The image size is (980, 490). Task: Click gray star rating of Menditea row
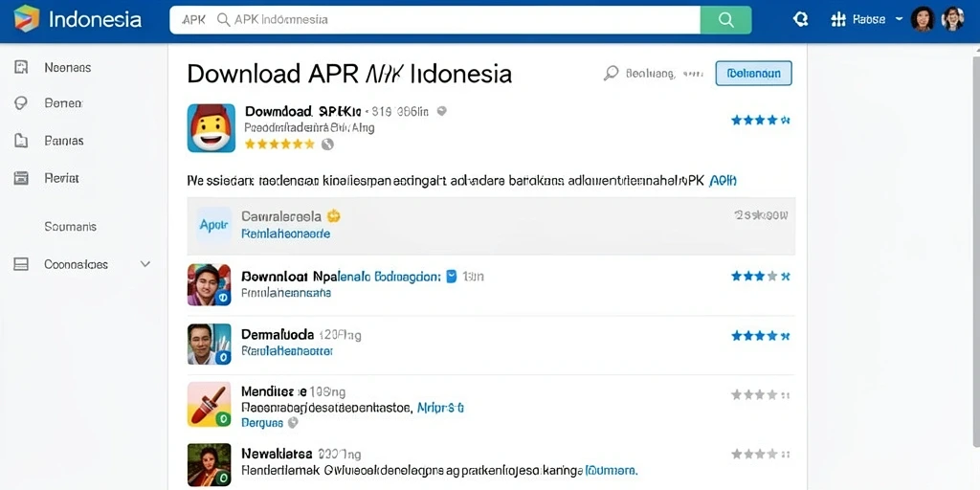tap(761, 394)
